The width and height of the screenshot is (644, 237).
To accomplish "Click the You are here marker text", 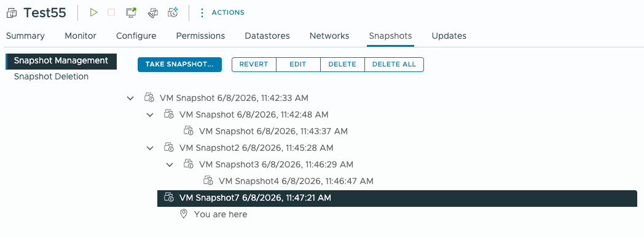I will click(x=221, y=214).
